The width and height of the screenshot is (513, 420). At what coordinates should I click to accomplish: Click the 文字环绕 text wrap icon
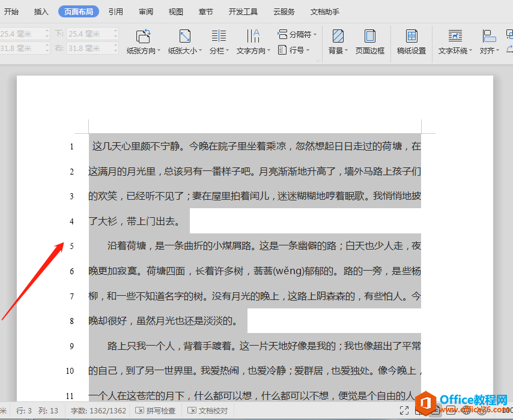tap(455, 36)
